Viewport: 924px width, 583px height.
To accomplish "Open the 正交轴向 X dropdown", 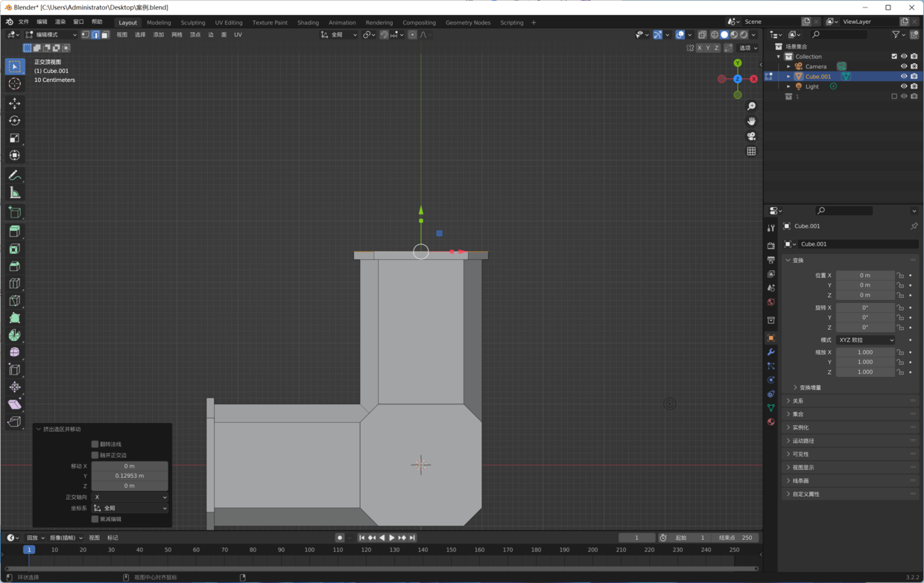I will click(x=130, y=497).
